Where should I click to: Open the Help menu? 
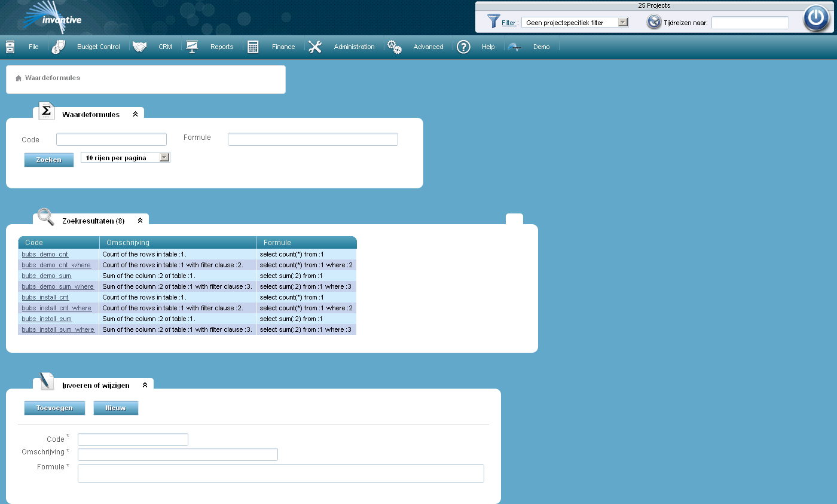pyautogui.click(x=488, y=47)
